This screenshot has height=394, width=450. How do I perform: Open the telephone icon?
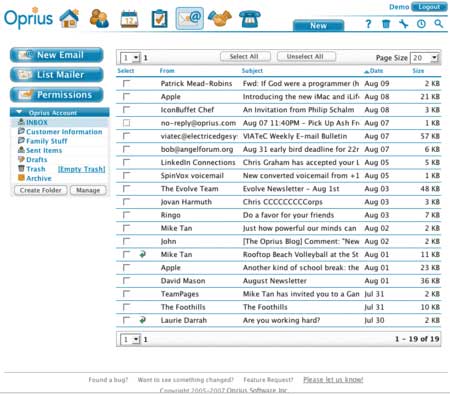coord(250,19)
